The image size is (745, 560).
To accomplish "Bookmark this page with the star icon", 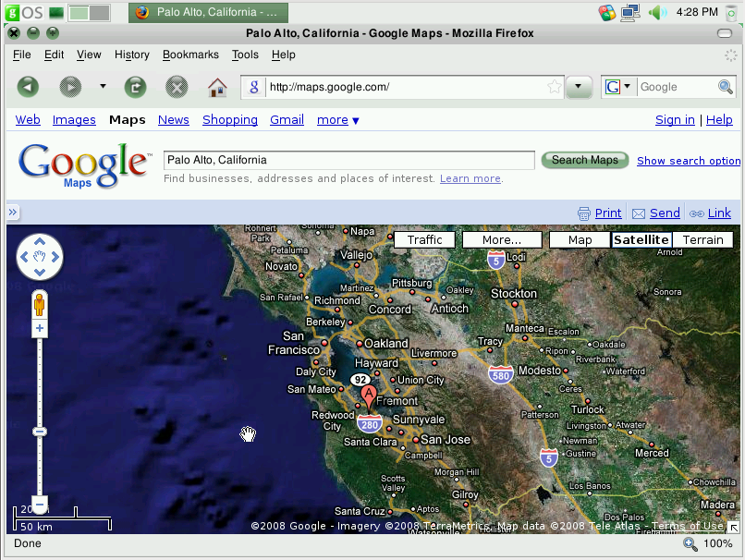I will [554, 87].
